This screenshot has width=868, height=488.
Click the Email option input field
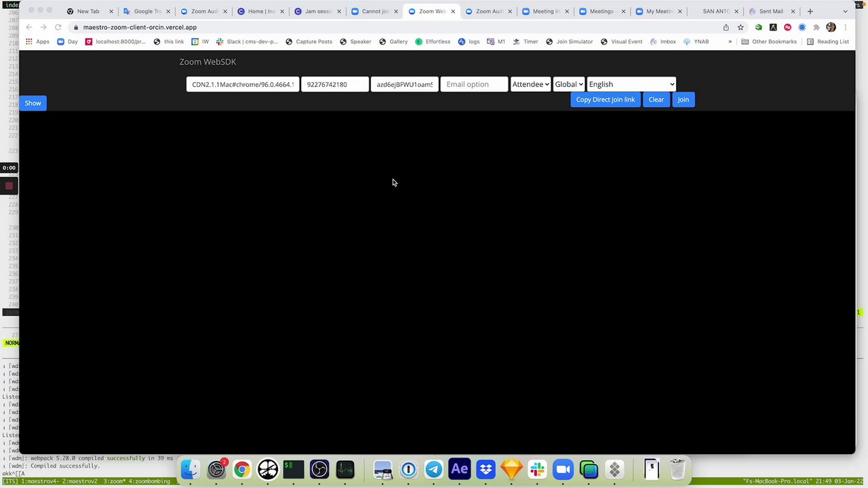pos(474,84)
